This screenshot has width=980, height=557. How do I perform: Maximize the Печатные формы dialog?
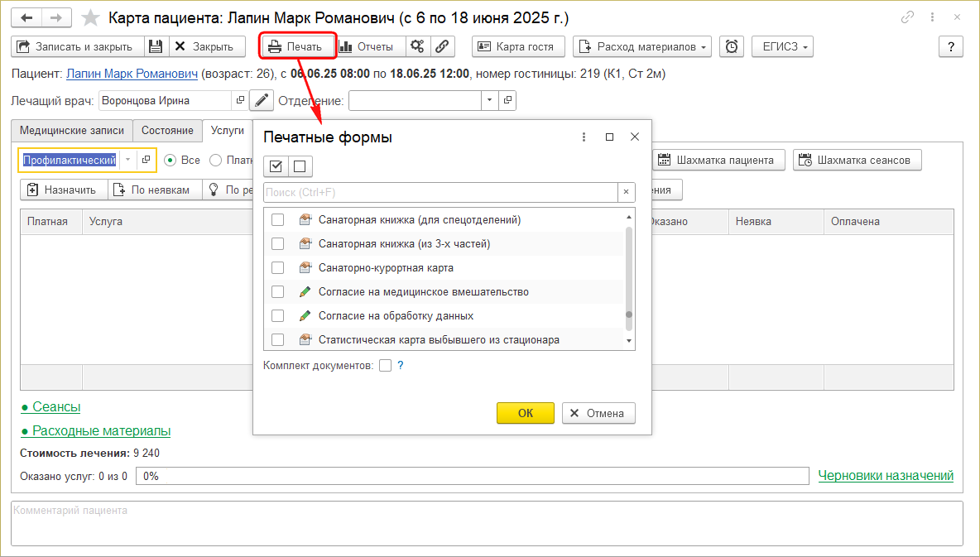click(609, 137)
